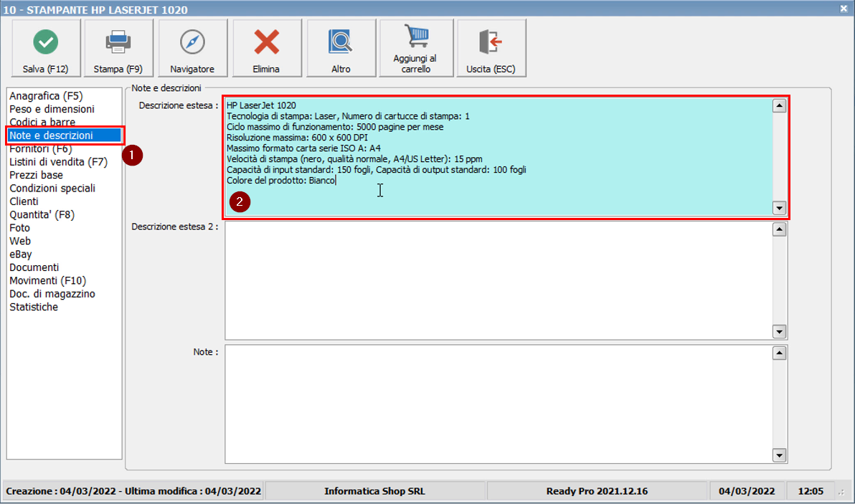Viewport: 855px width, 504px height.
Task: Click the 'Risoluzione massima: 600 x 600 DPI' line
Action: tap(297, 138)
